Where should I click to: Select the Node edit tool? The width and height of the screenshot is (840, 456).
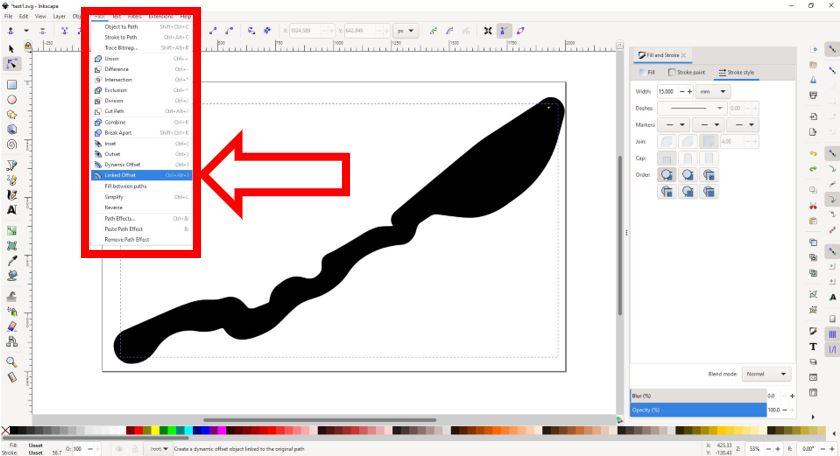click(11, 64)
